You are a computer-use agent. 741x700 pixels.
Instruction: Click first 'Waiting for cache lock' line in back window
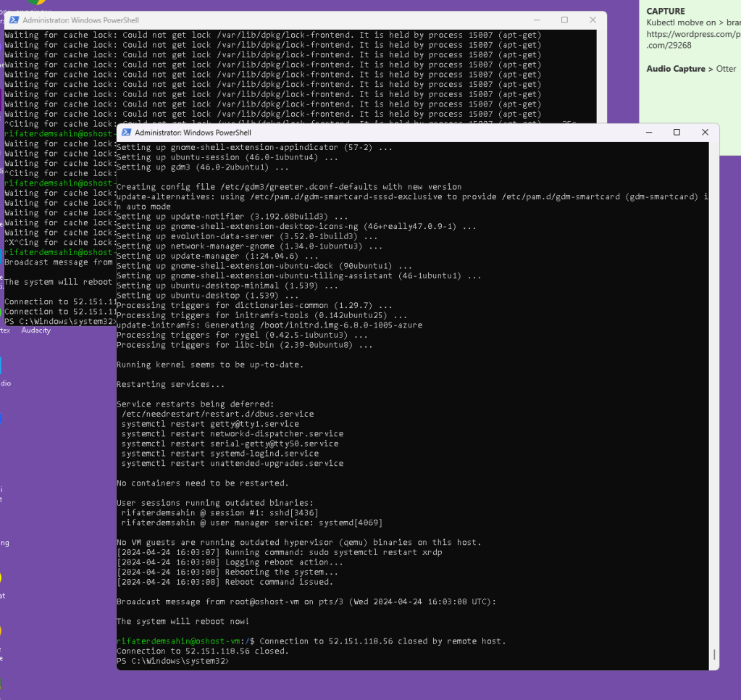click(272, 35)
